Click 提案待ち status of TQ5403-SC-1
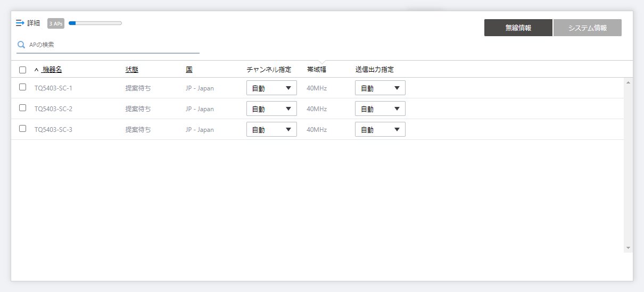 coord(138,88)
